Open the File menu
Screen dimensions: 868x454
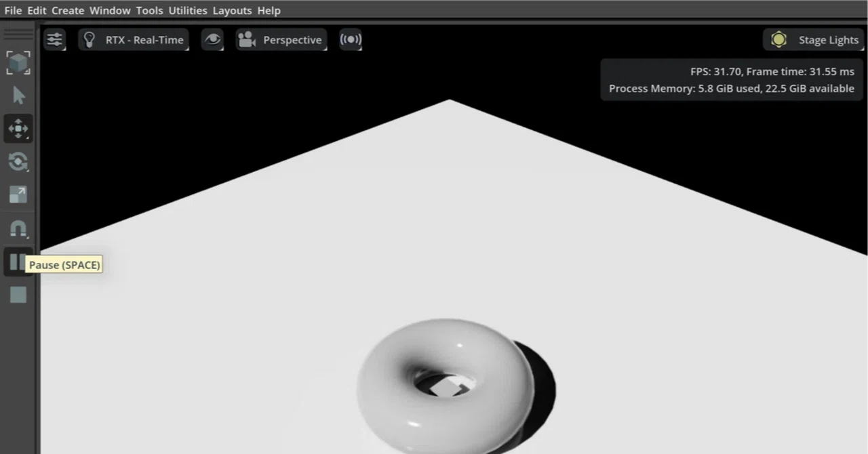[13, 10]
